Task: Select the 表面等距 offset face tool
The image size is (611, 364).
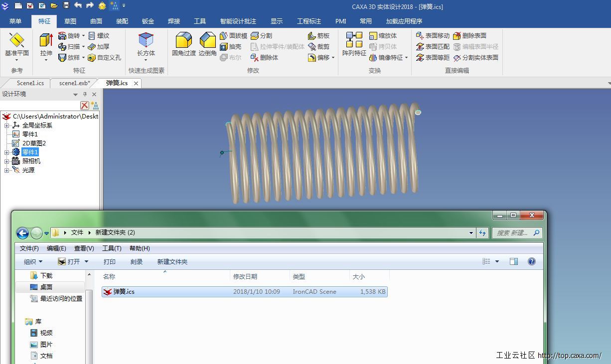Action: click(433, 58)
